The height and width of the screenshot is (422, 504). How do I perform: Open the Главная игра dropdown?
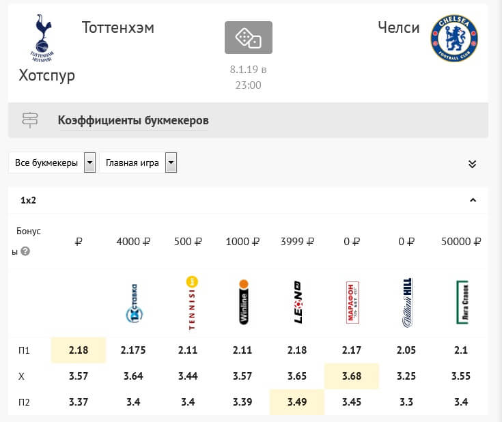[x=138, y=163]
